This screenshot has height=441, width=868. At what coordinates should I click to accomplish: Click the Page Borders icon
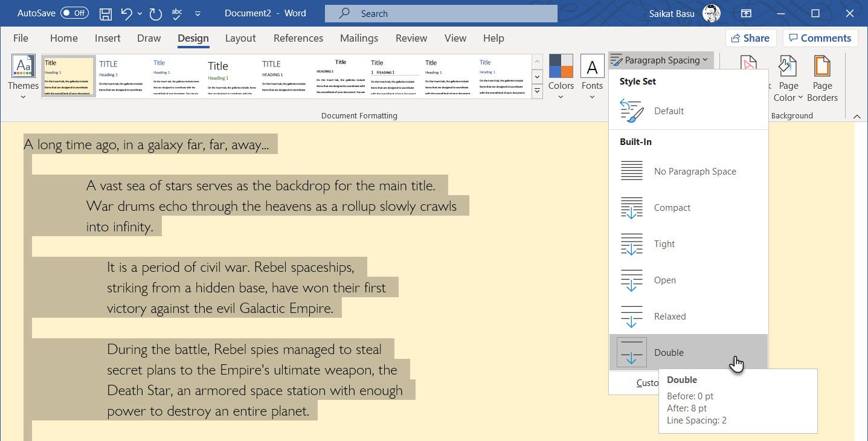pyautogui.click(x=822, y=79)
